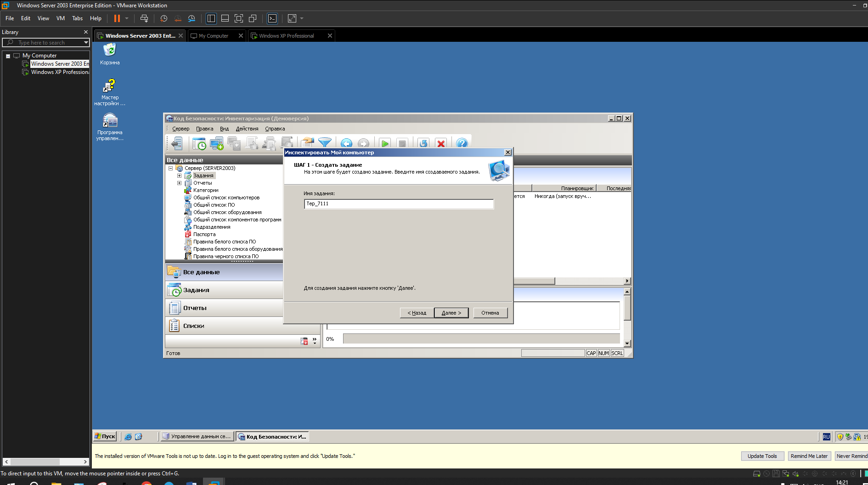Open the Отчеты navigation pane section
868x485 pixels.
tap(224, 308)
